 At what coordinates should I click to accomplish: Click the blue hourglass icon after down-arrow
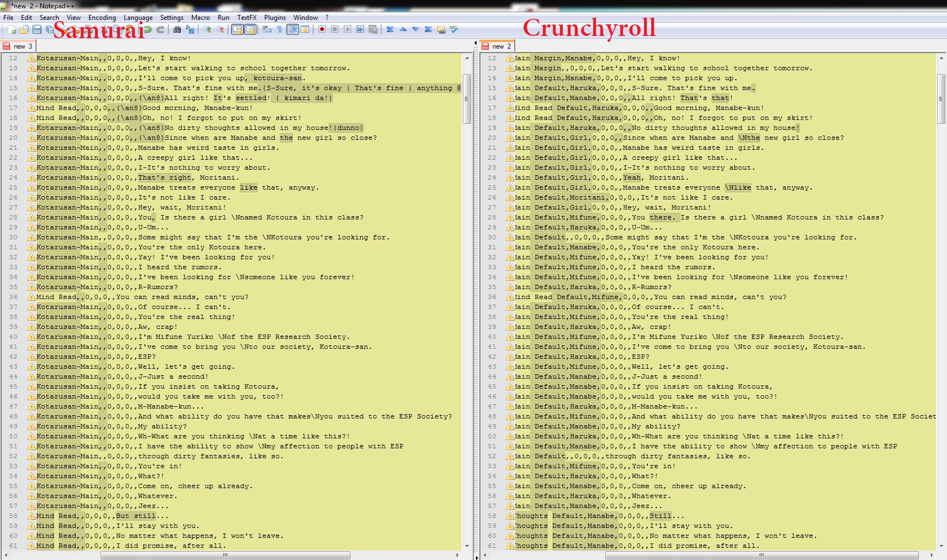(x=428, y=29)
